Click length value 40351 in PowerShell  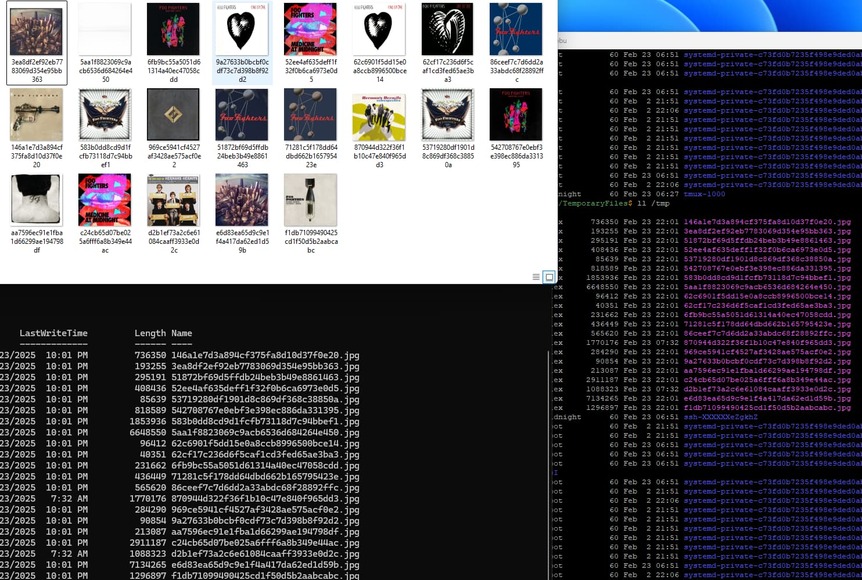tap(153, 454)
